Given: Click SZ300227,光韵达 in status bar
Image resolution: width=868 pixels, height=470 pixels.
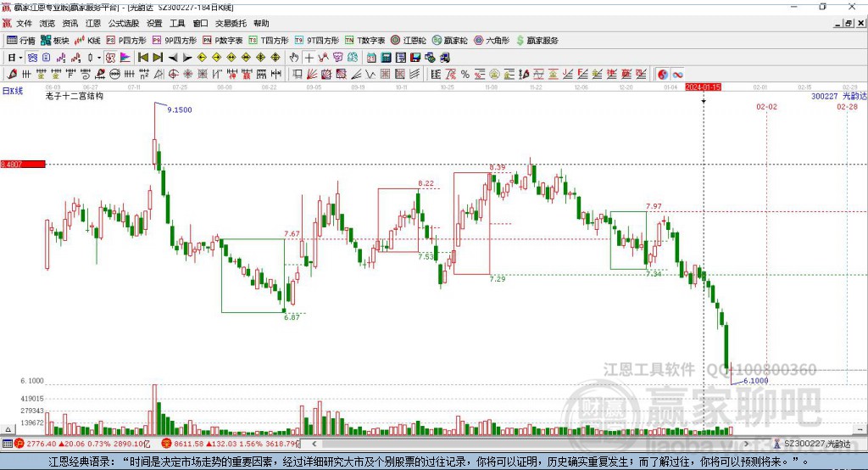Looking at the screenshot, I should point(817,444).
